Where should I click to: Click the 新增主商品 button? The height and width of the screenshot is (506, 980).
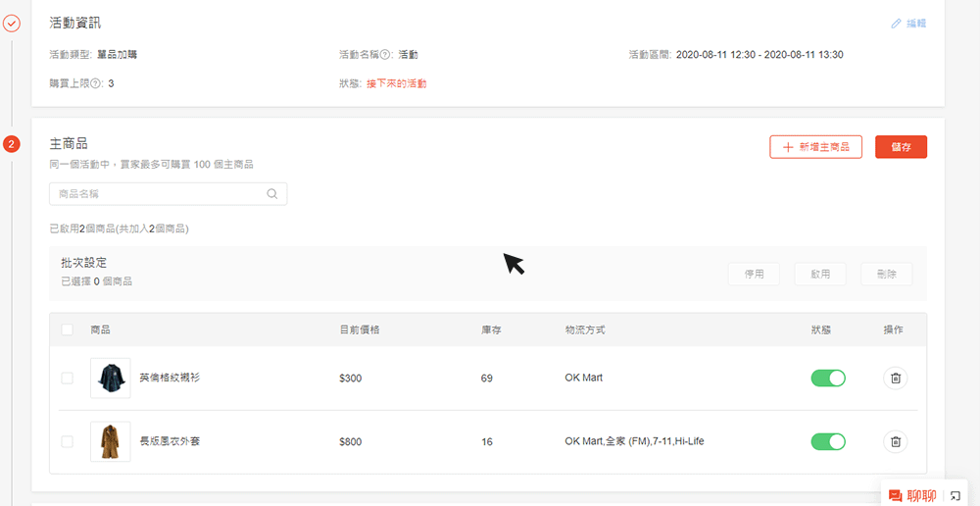(815, 147)
